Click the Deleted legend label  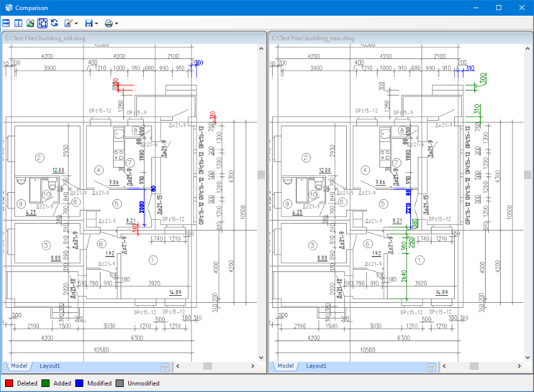27,383
